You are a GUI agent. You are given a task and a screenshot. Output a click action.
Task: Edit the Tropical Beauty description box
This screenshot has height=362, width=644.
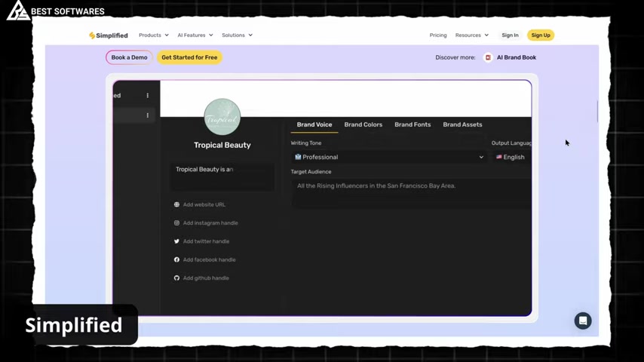point(222,176)
